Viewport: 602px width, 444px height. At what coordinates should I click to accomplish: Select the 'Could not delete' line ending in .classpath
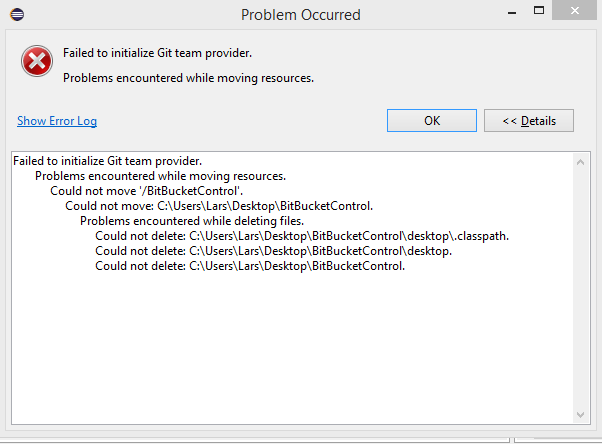302,236
